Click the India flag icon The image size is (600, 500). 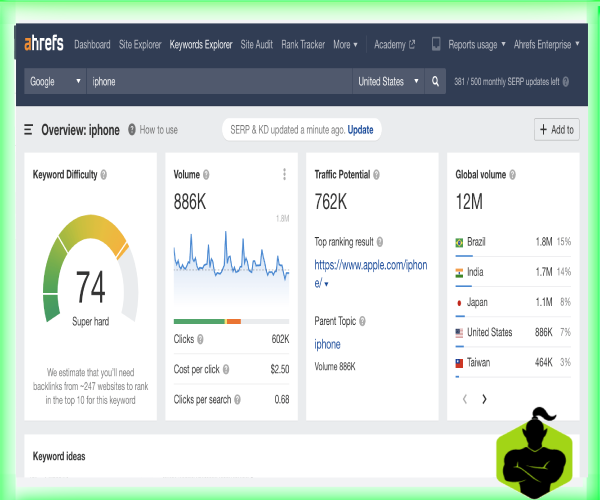tap(459, 272)
